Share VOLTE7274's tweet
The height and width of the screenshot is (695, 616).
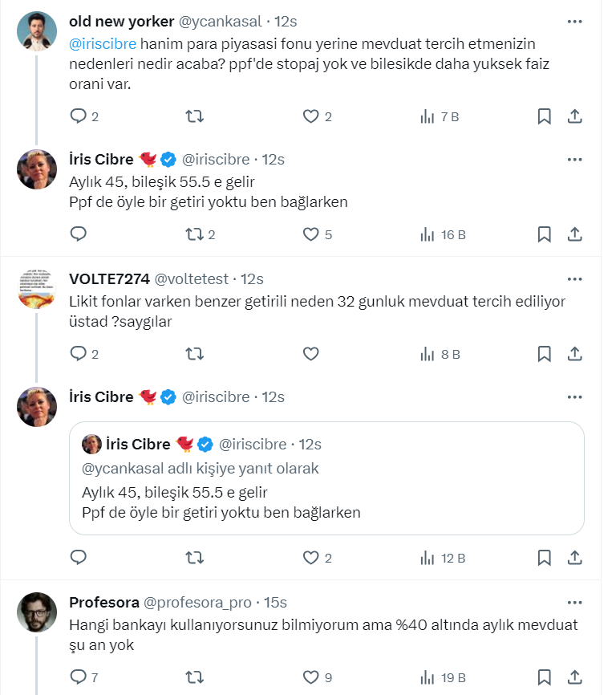tap(575, 353)
